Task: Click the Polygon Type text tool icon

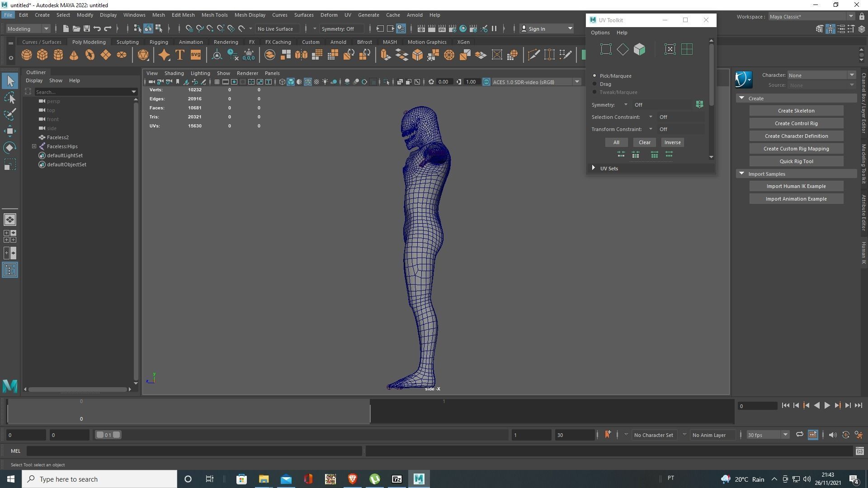Action: [x=179, y=55]
